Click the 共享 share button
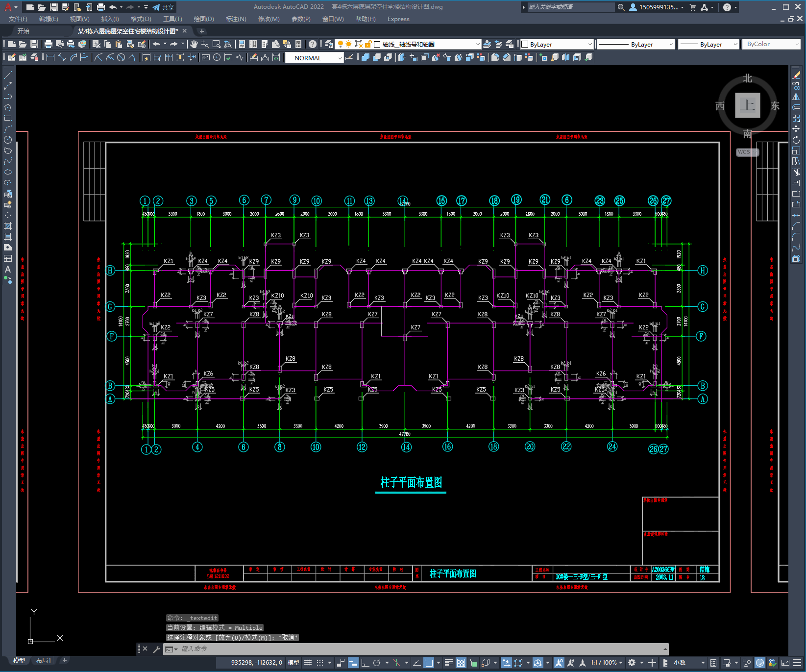The height and width of the screenshot is (672, 806). coord(163,7)
